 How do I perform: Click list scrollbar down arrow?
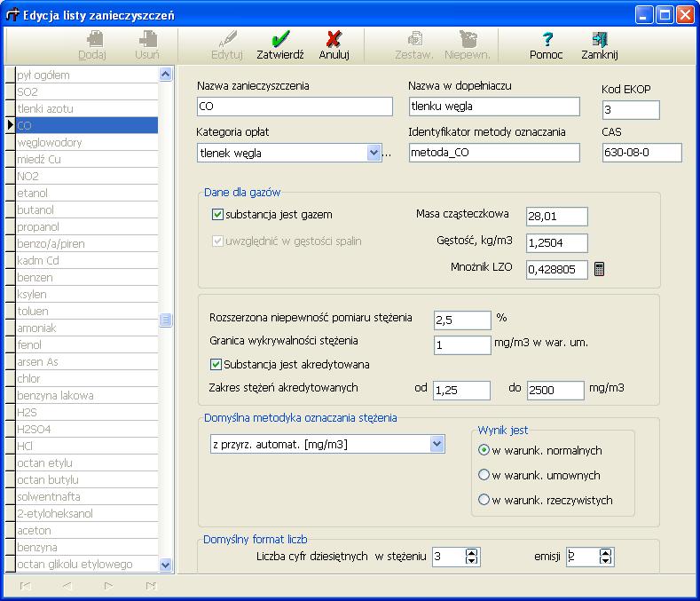(x=165, y=565)
